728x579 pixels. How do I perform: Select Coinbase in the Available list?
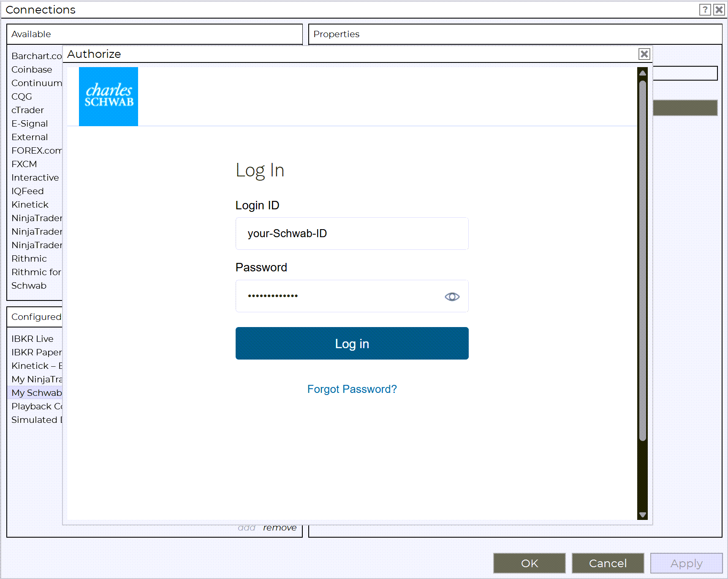pos(32,70)
